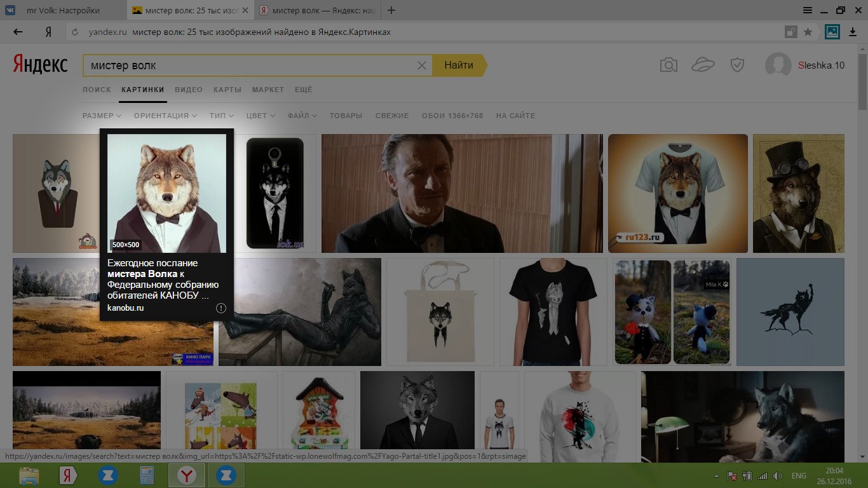The width and height of the screenshot is (868, 488).
Task: Open the mr Volk: Настройки browser tab
Action: [62, 10]
